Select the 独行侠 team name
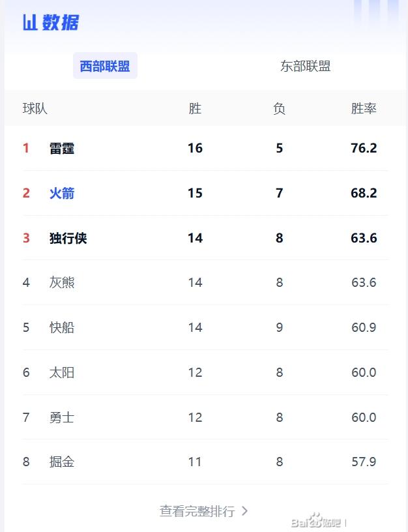 point(68,238)
